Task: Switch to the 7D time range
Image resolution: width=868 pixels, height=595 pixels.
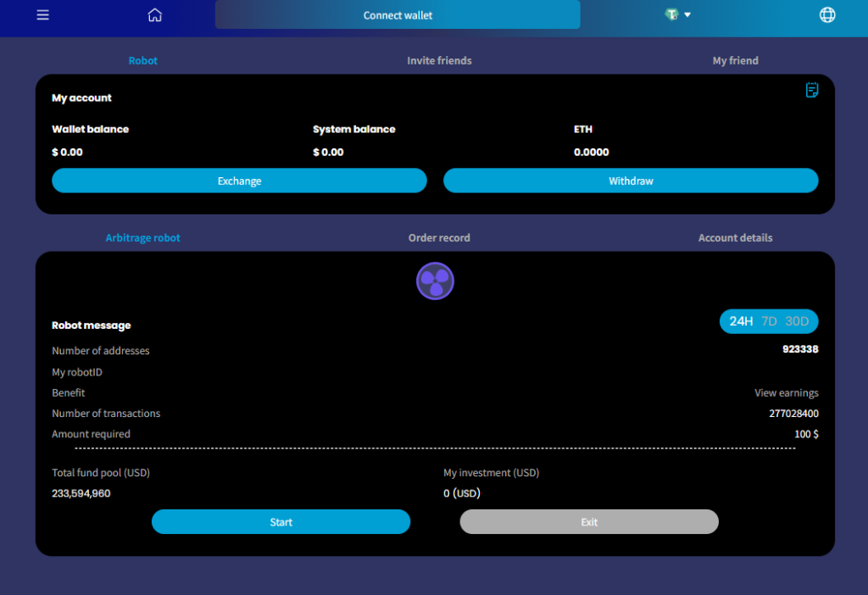Action: [x=769, y=321]
